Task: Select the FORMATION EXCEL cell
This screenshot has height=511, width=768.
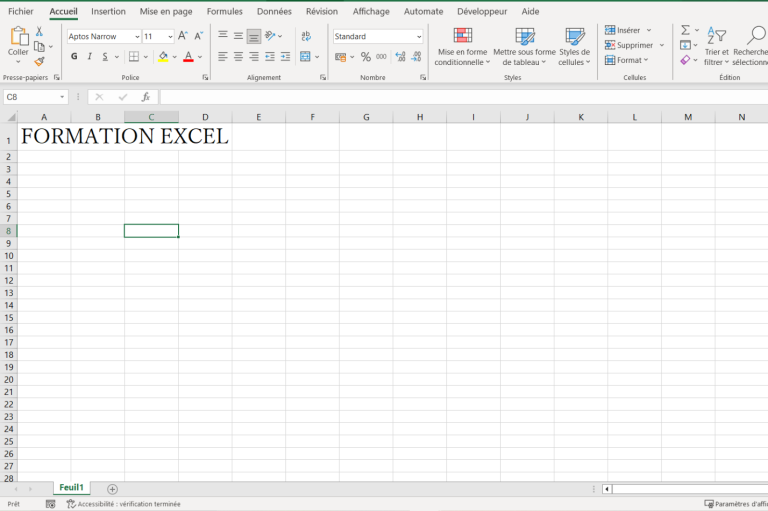Action: pos(44,137)
